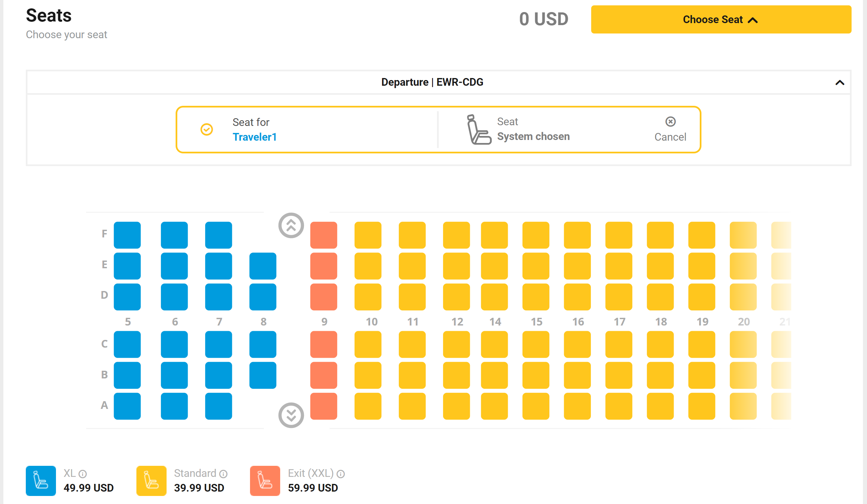The image size is (867, 504).
Task: Click the Cancel seat X icon
Action: (670, 122)
